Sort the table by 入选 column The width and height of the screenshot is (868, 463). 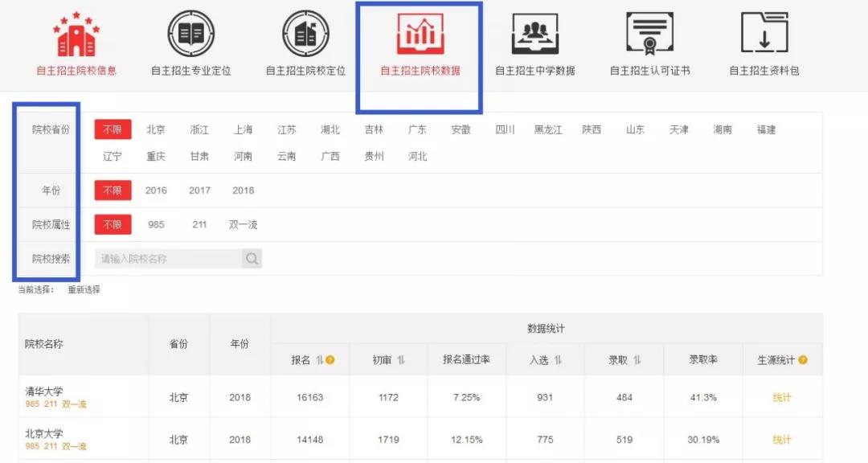(x=557, y=360)
